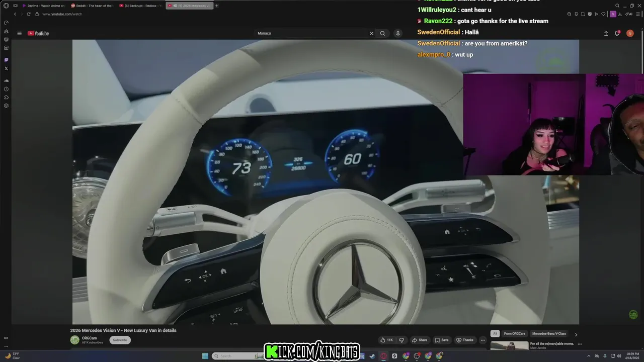The height and width of the screenshot is (362, 644).
Task: Subscribe to the ORGCars channel
Action: pyautogui.click(x=120, y=340)
